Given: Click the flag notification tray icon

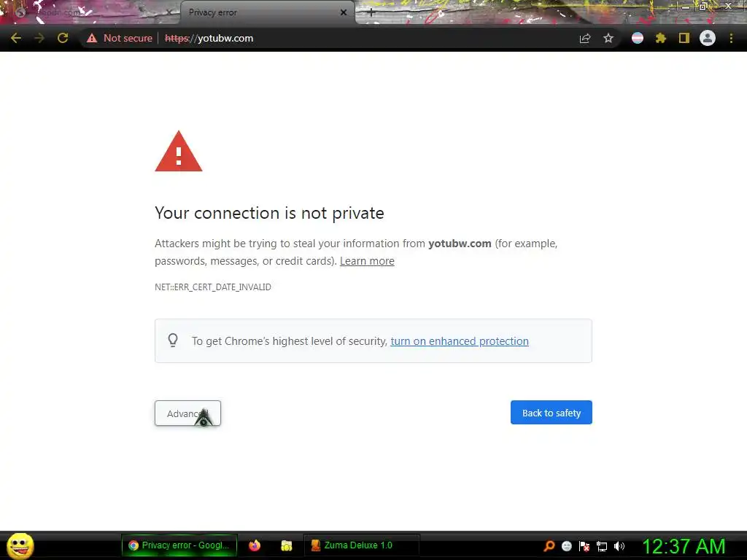Looking at the screenshot, I should coord(584,546).
